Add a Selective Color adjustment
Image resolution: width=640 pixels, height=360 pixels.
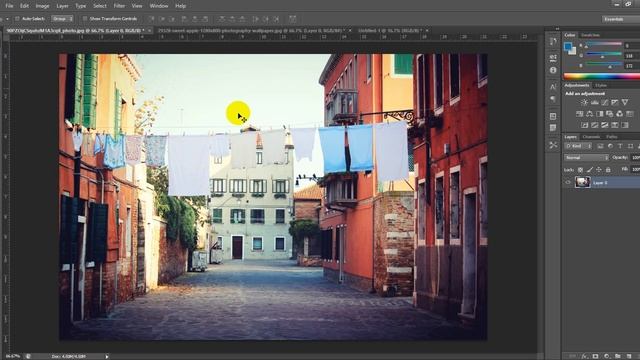[x=615, y=125]
